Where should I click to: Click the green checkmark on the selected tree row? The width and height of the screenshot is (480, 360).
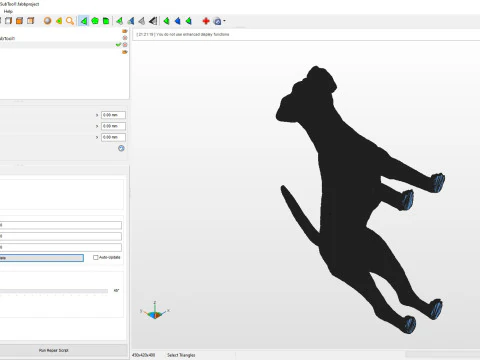pos(118,44)
